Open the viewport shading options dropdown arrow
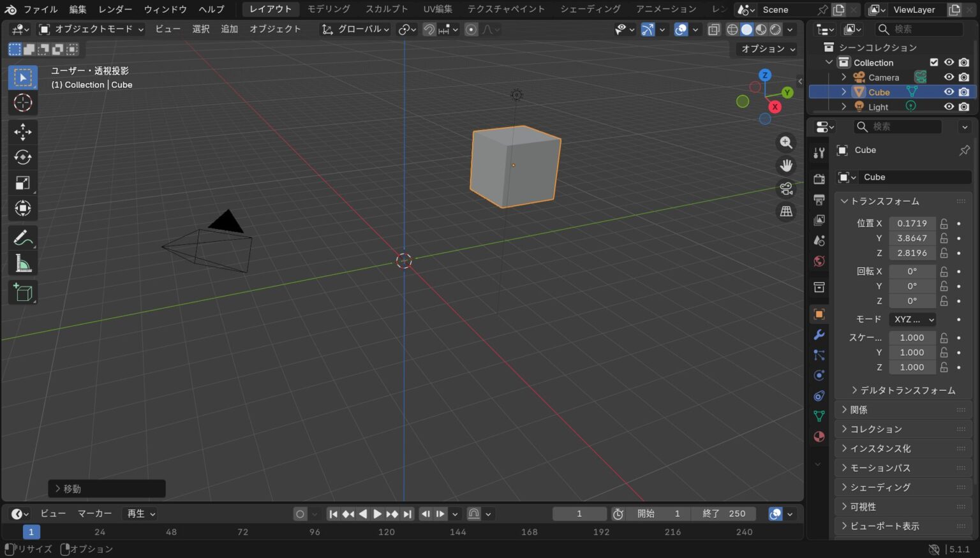The height and width of the screenshot is (558, 980). pos(790,29)
